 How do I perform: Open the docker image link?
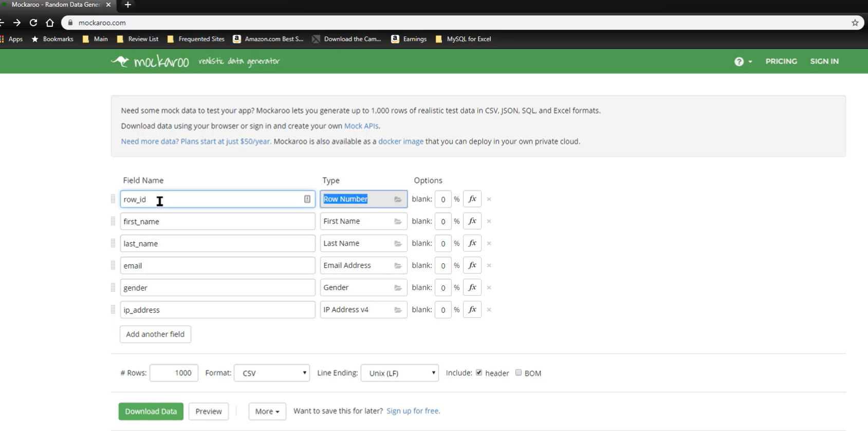pyautogui.click(x=401, y=141)
